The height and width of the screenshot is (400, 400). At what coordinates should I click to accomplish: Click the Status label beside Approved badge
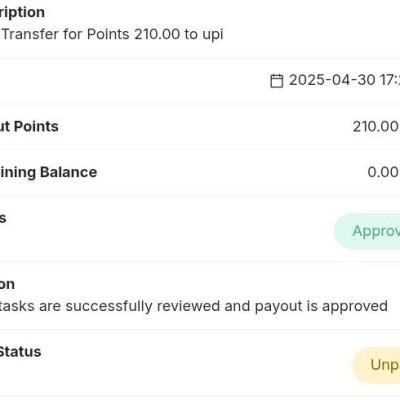[x=3, y=218]
